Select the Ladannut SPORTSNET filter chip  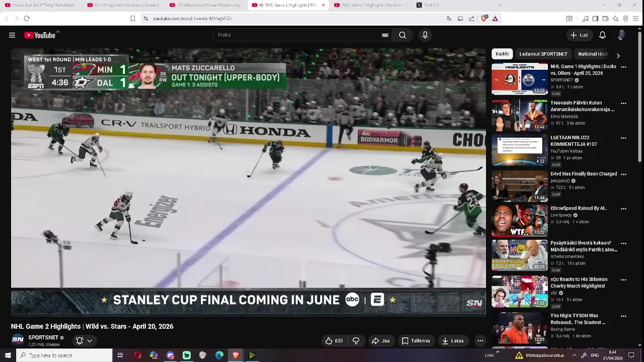543,54
